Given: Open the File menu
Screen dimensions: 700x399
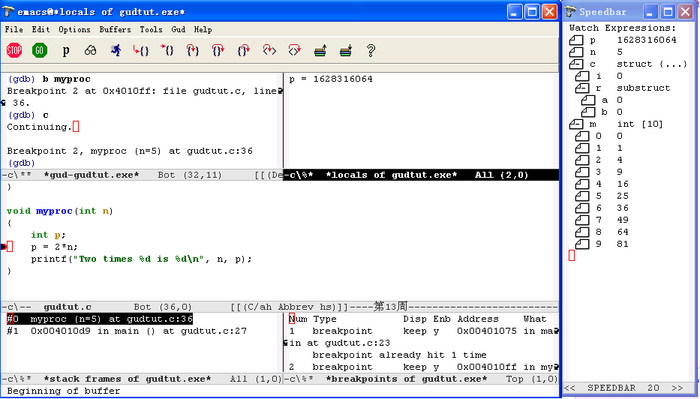Looking at the screenshot, I should [x=14, y=29].
